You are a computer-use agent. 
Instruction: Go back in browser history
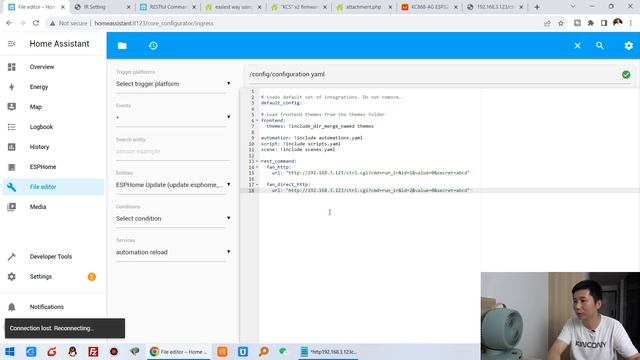(9, 23)
